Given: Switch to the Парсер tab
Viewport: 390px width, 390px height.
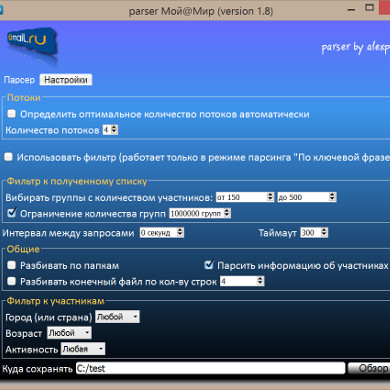Looking at the screenshot, I should click(19, 80).
